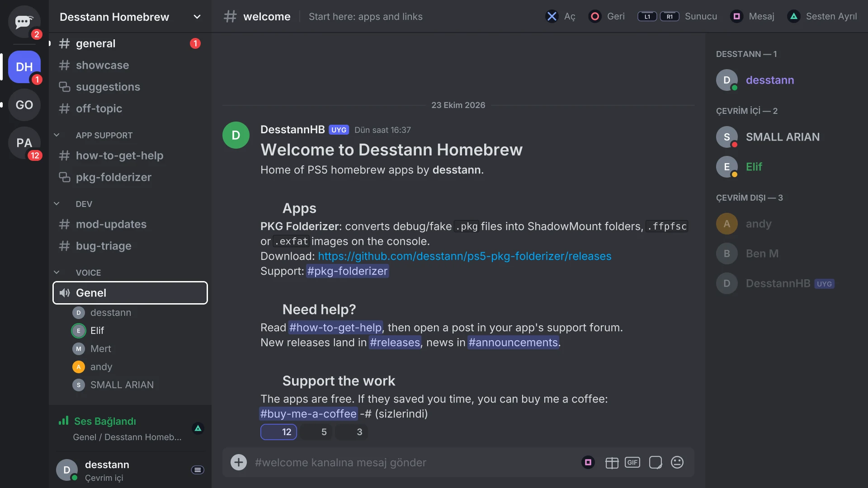The height and width of the screenshot is (488, 868).
Task: Follow #how-to-get-help mention in message
Action: tap(335, 328)
